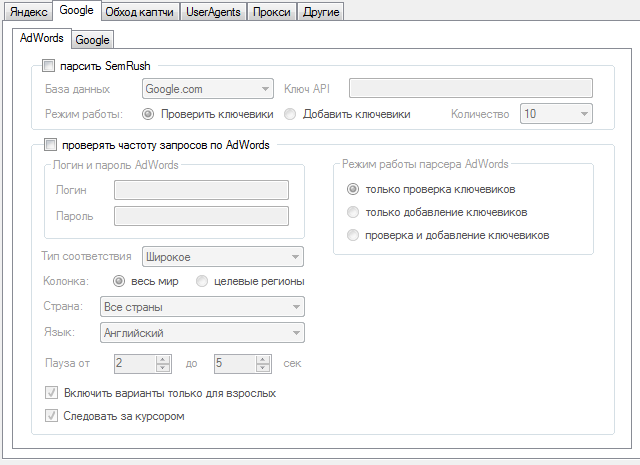Toggle the Следовать за курсором checkbox

coord(52,415)
